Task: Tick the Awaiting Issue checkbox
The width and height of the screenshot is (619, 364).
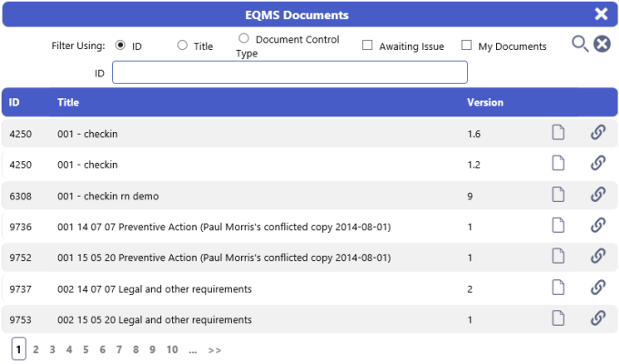Action: pos(367,45)
